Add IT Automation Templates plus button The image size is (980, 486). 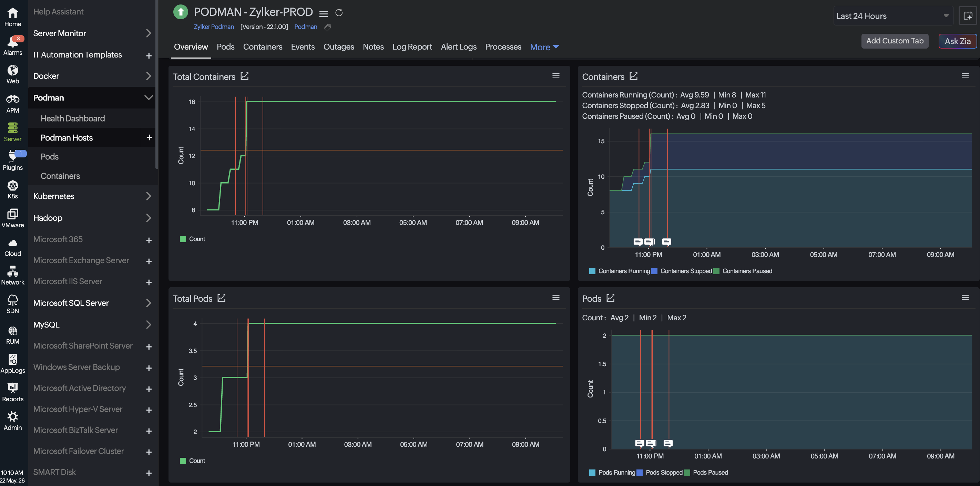click(149, 55)
